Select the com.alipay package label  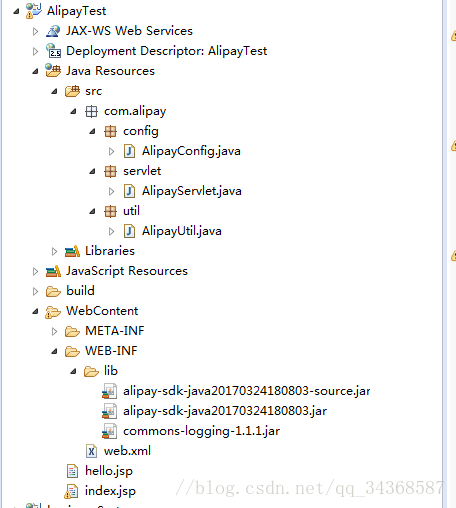135,111
